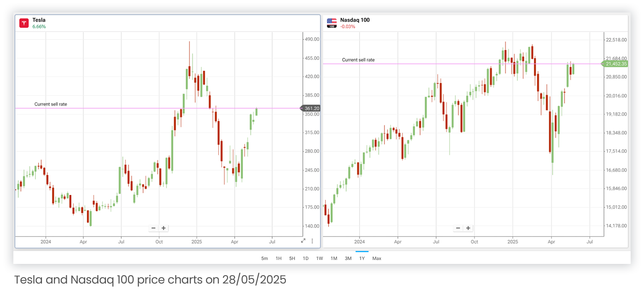Click the pink Current sell rate line on Tesla

(x=166, y=108)
